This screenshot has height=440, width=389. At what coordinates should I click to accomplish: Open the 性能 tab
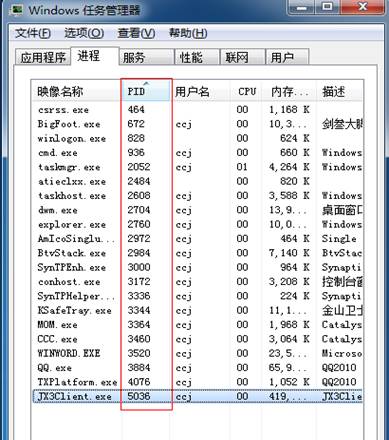tap(197, 57)
